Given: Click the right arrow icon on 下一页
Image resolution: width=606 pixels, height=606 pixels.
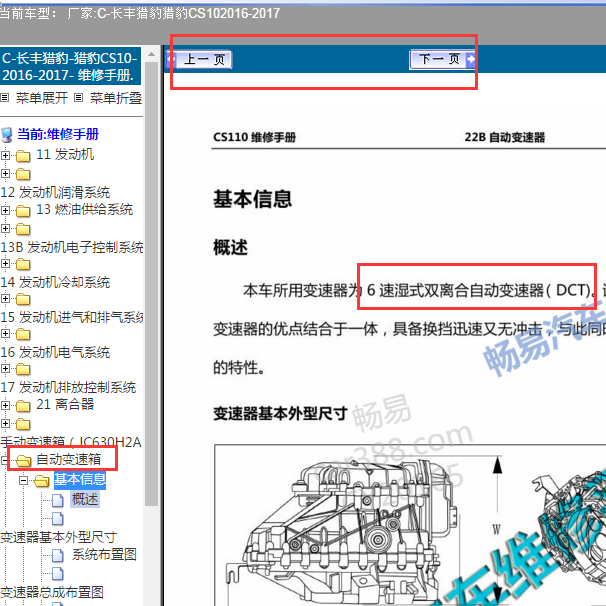Looking at the screenshot, I should coord(471,60).
